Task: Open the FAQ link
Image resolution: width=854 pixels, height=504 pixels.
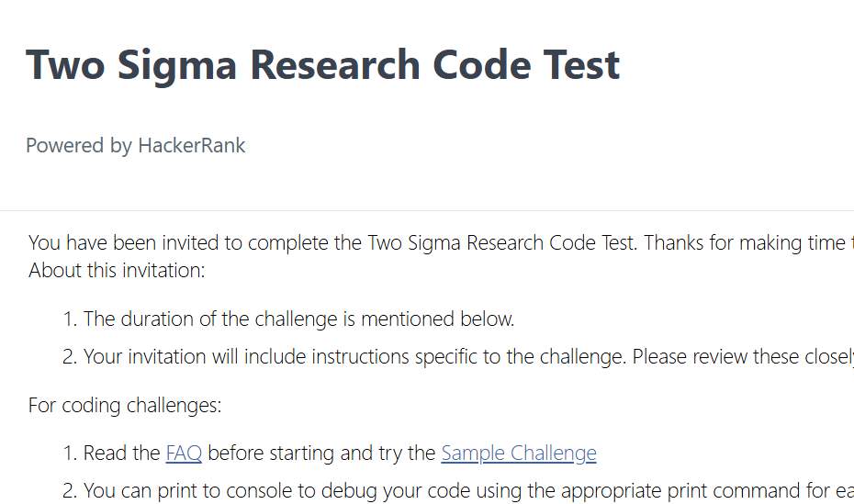Action: [184, 454]
